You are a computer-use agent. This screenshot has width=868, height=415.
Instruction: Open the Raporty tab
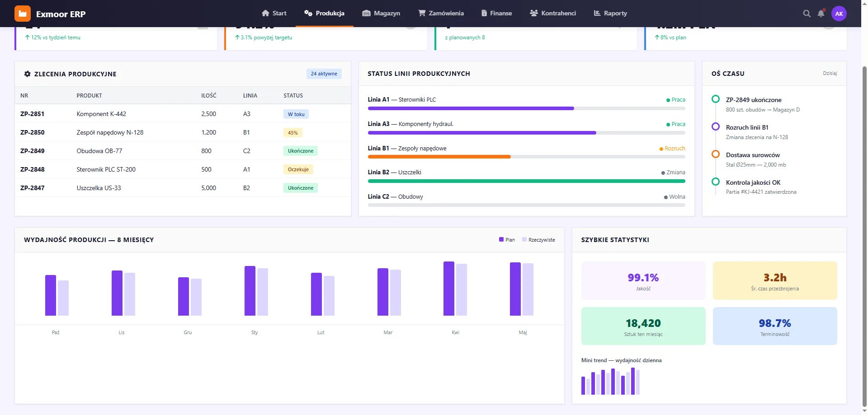[610, 13]
